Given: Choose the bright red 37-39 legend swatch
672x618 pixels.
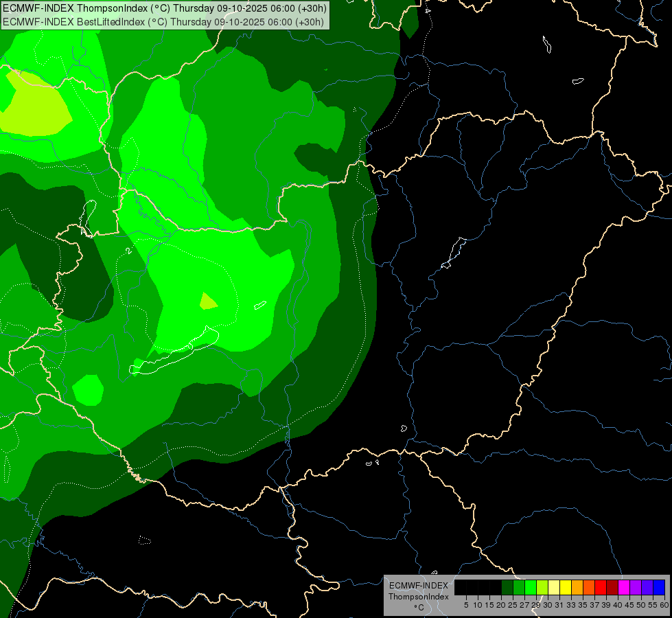Looking at the screenshot, I should (601, 587).
